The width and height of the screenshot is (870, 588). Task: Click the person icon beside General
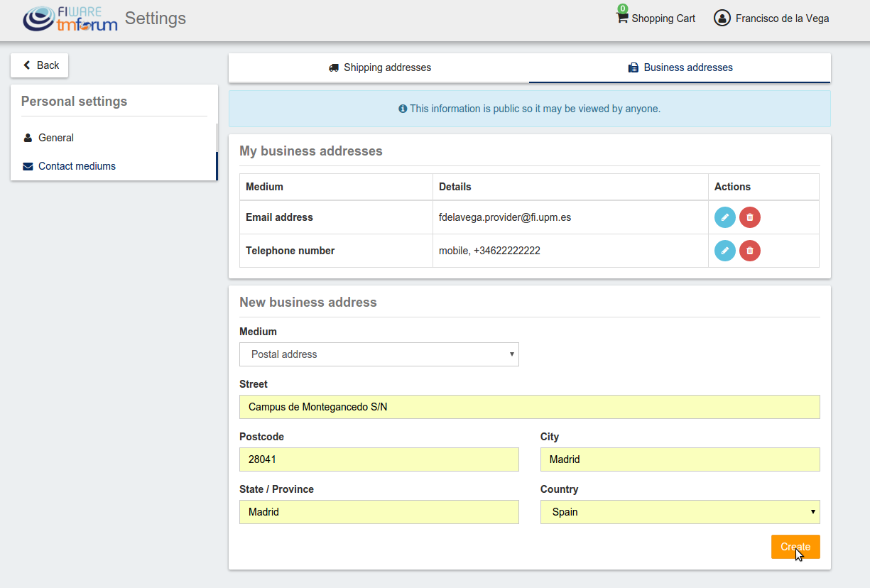[x=28, y=138]
